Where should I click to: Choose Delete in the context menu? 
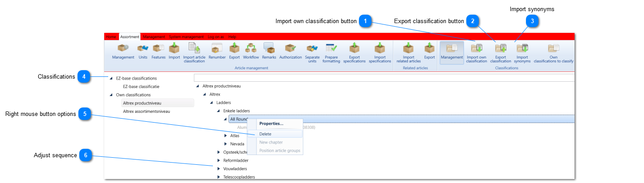click(275, 134)
